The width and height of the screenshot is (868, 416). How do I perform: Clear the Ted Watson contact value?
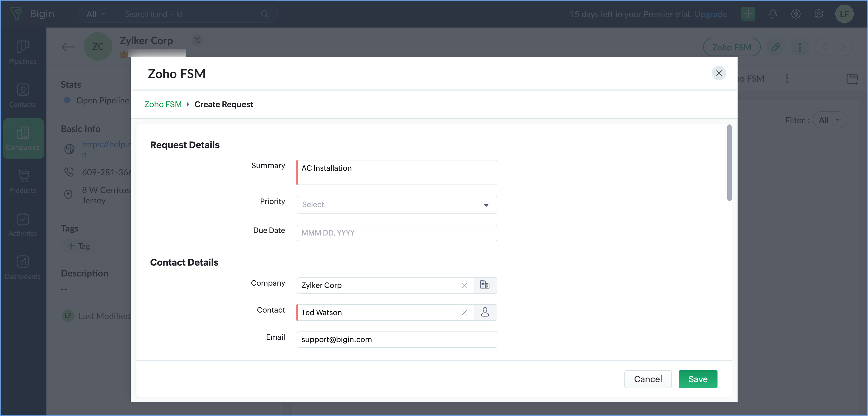[464, 313]
